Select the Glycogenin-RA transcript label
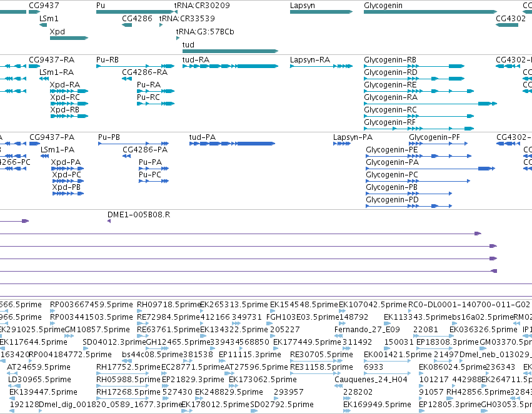Image resolution: width=532 pixels, height=414 pixels. pyautogui.click(x=391, y=97)
